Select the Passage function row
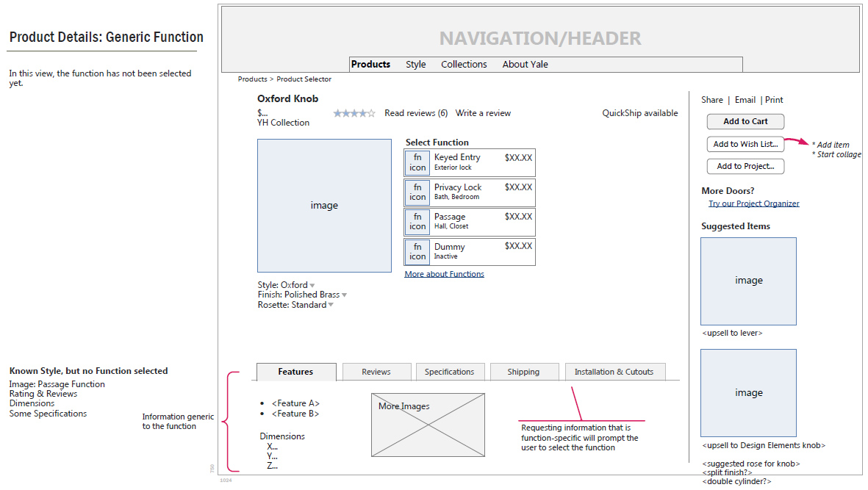 (x=470, y=221)
